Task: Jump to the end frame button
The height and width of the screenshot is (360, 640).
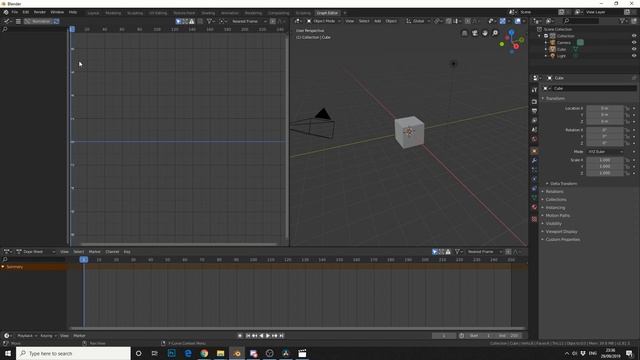Action: point(281,336)
